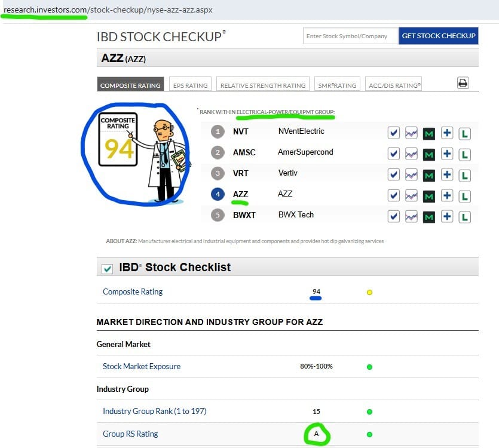Viewport: 499px width, 448px height.
Task: Click the stock symbol search field
Action: click(351, 36)
